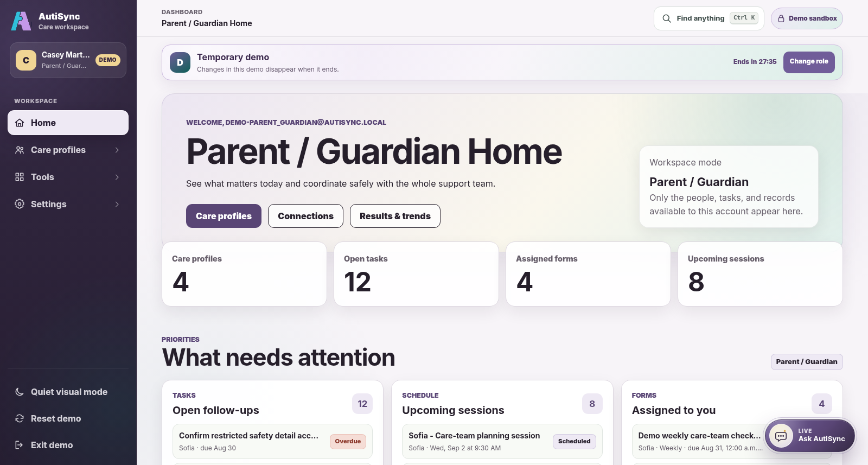Click the Casey avatar letter C

point(26,60)
